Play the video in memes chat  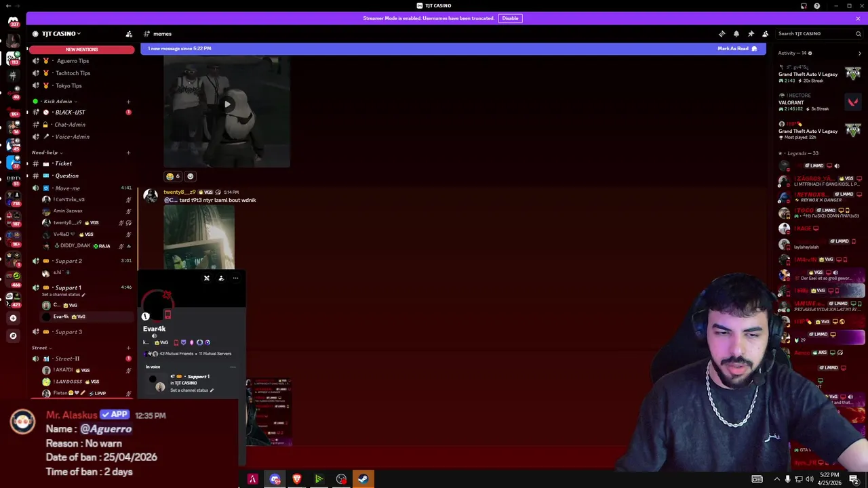227,104
